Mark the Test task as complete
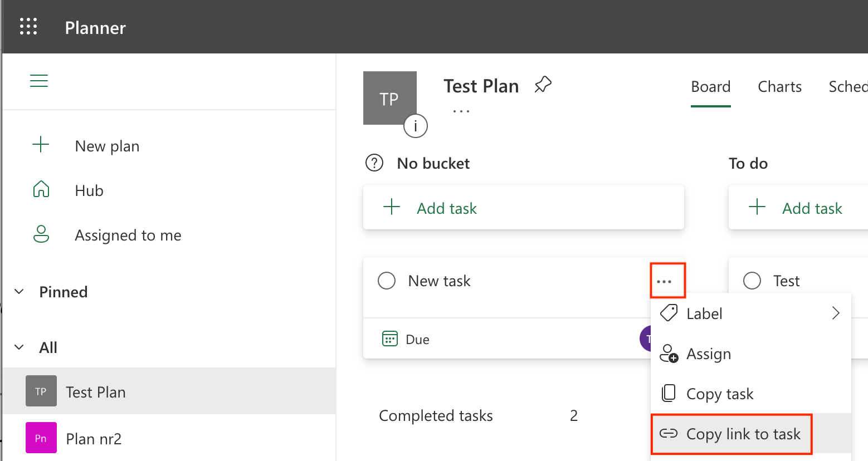This screenshot has width=868, height=461. click(x=752, y=280)
